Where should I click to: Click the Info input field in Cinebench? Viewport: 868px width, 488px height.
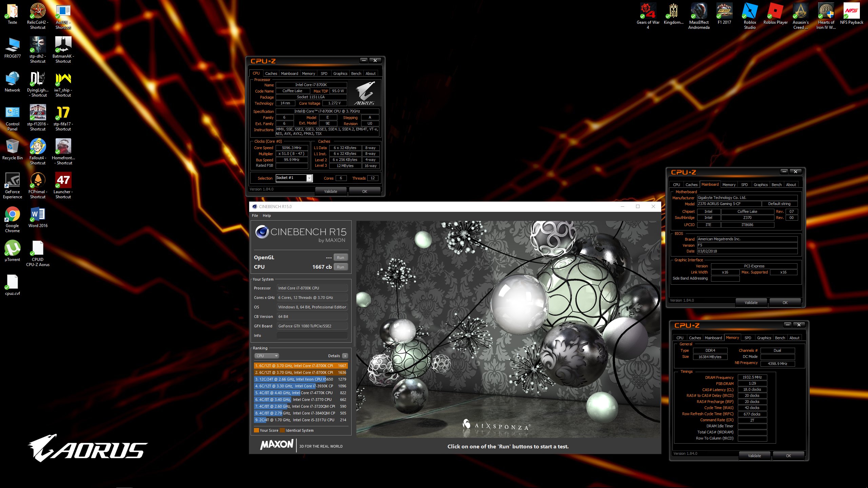click(312, 335)
